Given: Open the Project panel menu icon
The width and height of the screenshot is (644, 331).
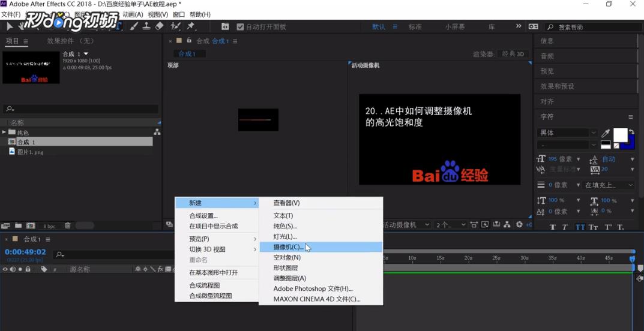Looking at the screenshot, I should coord(25,41).
